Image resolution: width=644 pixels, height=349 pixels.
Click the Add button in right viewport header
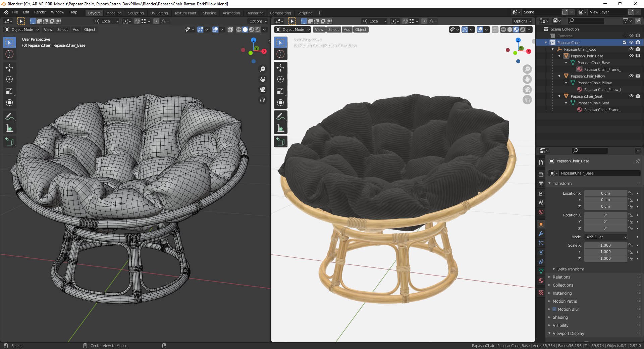point(347,30)
